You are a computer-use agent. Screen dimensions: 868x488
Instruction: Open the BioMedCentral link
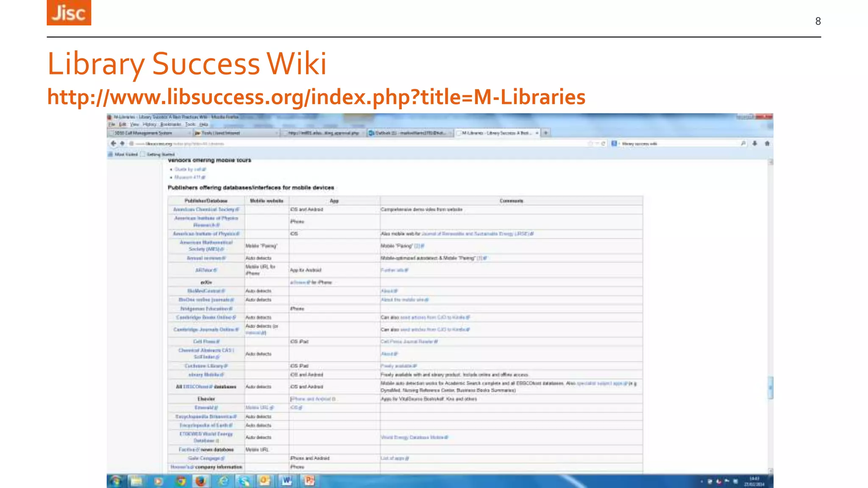tap(206, 291)
